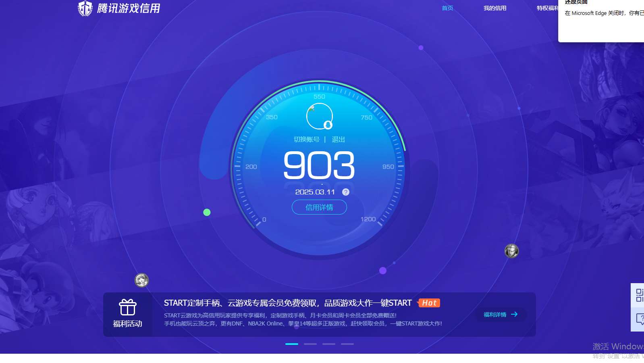Screen dimensions: 644x363
Task: Select the third carousel indicator dash
Action: [329, 344]
